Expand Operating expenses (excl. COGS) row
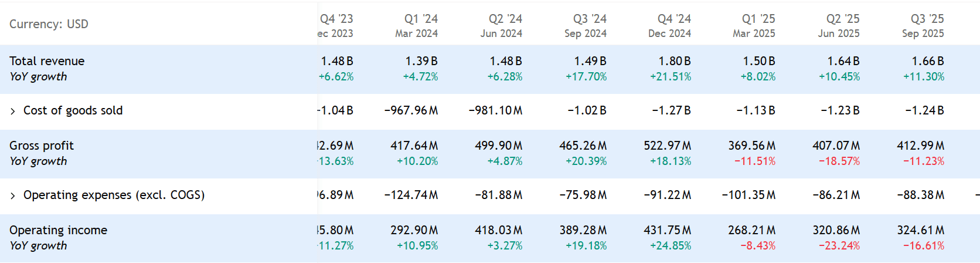This screenshot has height=263, width=980. tap(13, 196)
